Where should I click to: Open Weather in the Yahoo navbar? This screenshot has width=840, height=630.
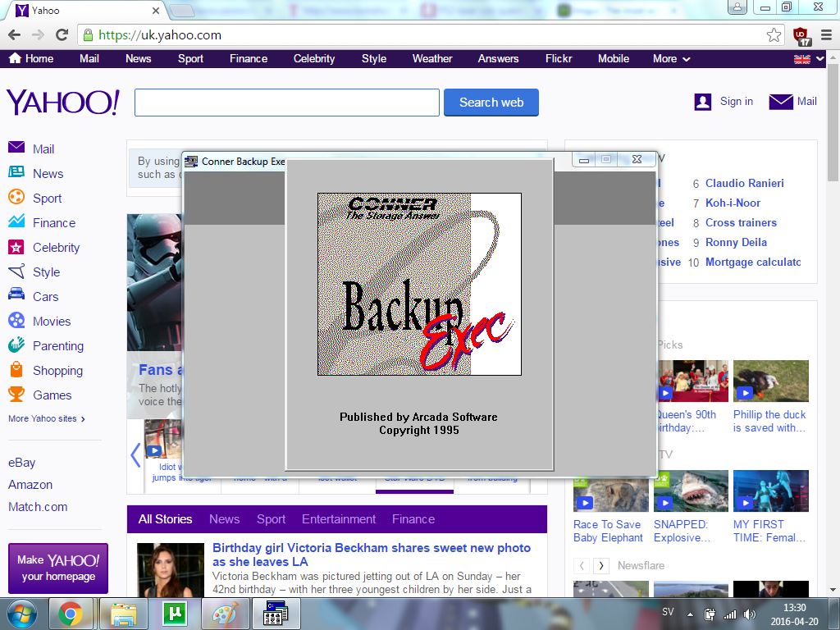click(x=432, y=59)
